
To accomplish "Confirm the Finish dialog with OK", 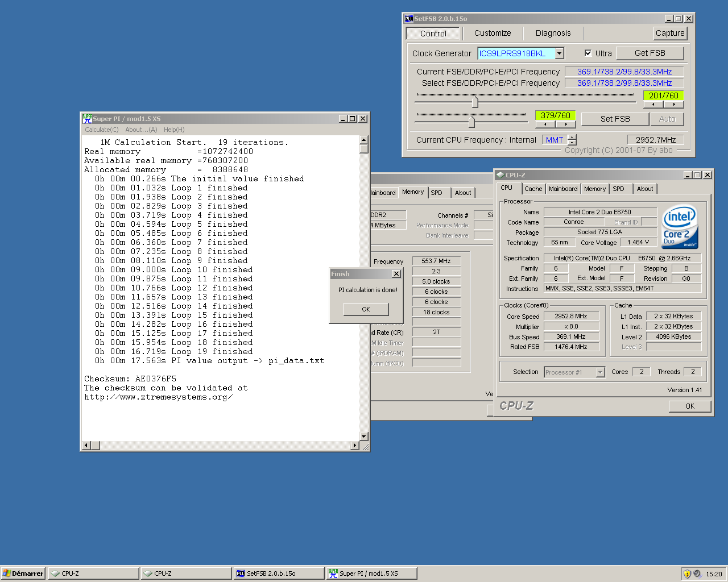I will click(x=366, y=309).
